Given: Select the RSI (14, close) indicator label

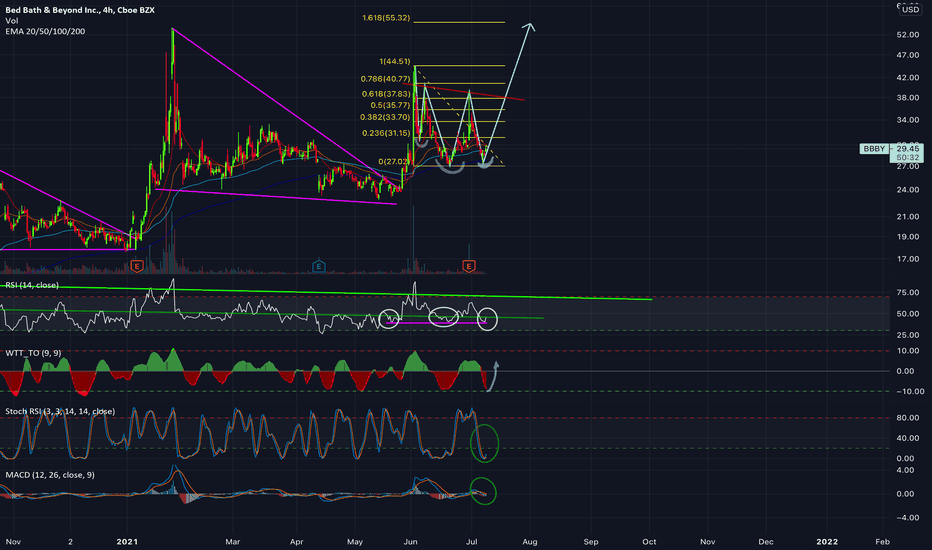Looking at the screenshot, I should point(32,285).
